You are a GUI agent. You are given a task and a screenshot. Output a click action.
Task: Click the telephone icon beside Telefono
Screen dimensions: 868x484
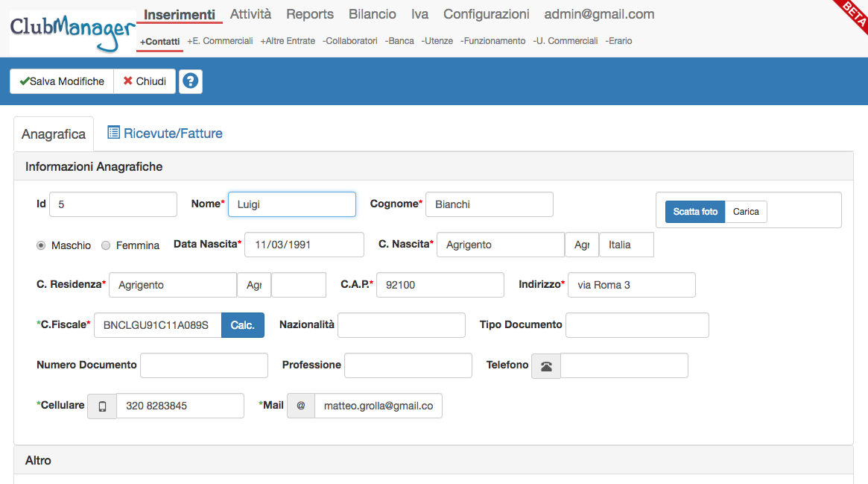[x=546, y=365]
